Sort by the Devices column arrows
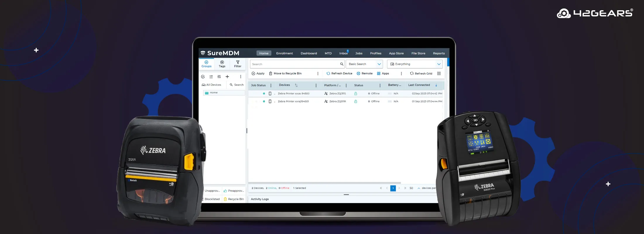The image size is (644, 234). tap(296, 85)
